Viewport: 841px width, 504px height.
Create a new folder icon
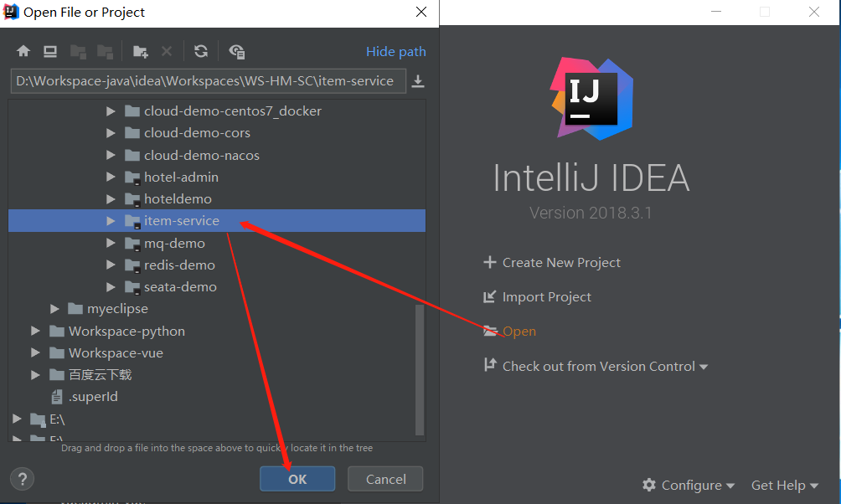pos(140,51)
